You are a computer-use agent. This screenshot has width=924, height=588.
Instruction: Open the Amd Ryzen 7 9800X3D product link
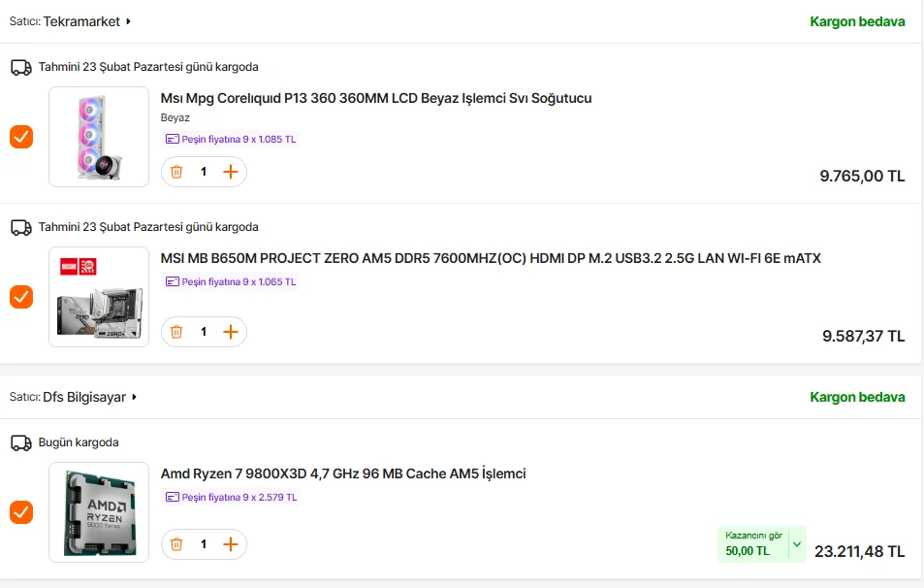[342, 474]
